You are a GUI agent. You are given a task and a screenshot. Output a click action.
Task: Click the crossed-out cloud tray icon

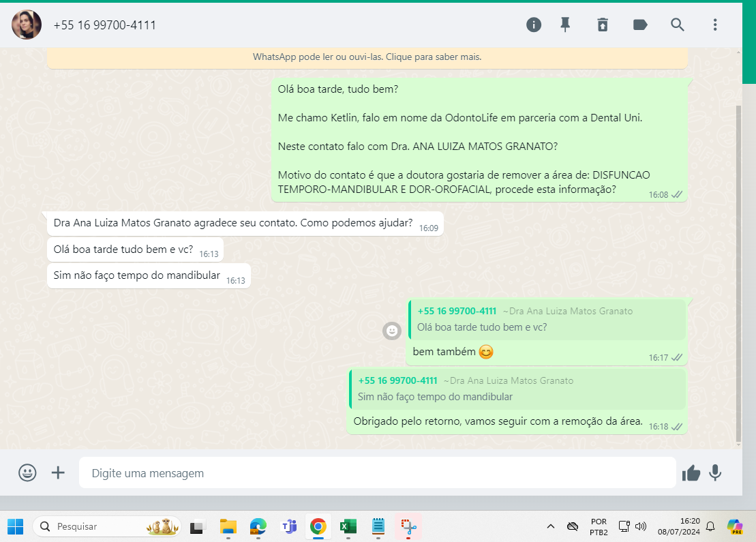573,526
